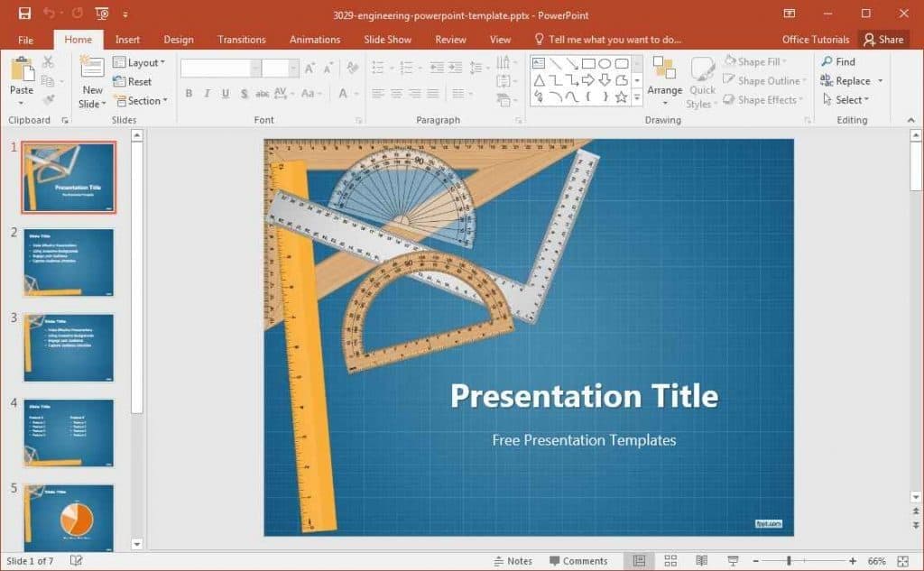924x571 pixels.
Task: Click Find in Editing group
Action: 838,62
